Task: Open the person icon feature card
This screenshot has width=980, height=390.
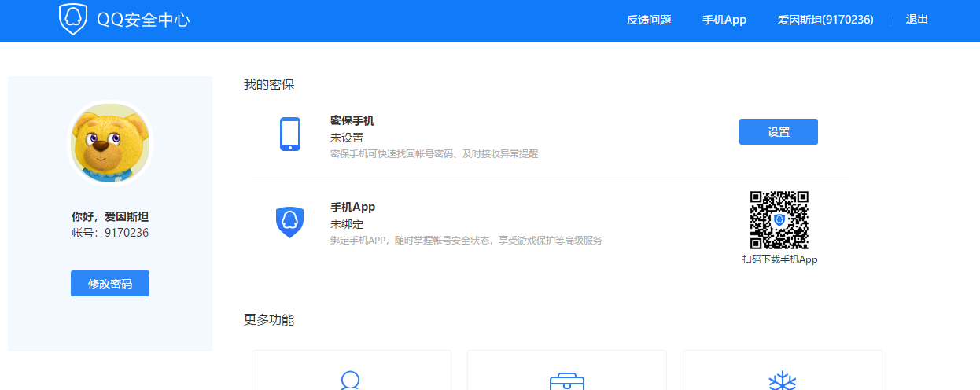Action: (352, 370)
